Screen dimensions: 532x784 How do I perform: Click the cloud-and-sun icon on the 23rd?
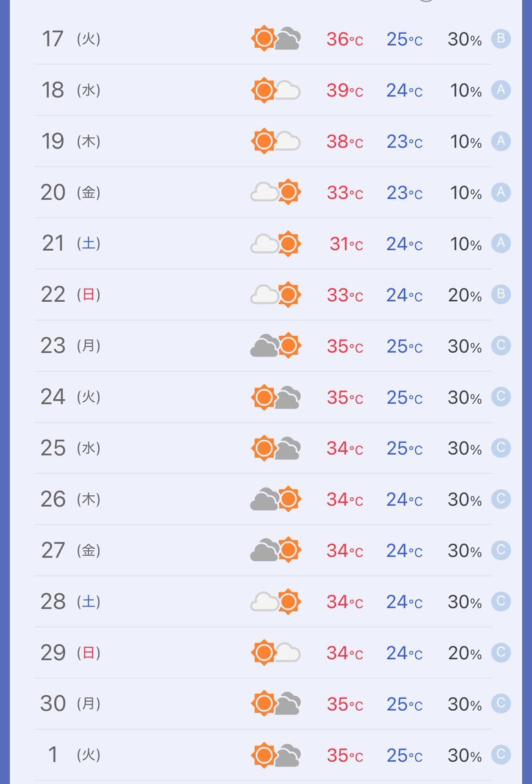(275, 346)
